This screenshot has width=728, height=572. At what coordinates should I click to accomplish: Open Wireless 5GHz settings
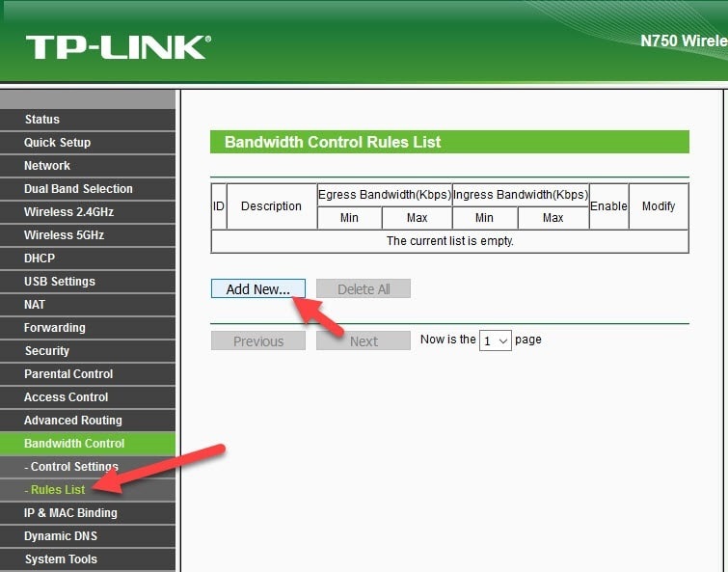64,235
